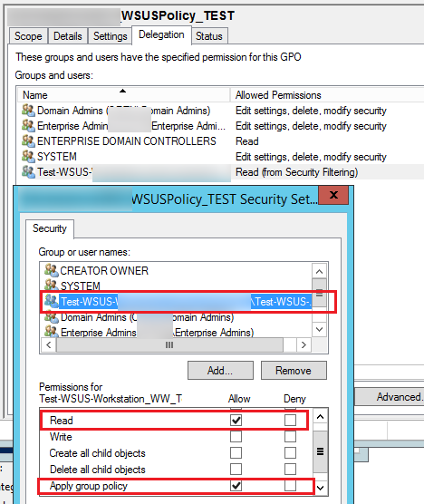Image resolution: width=424 pixels, height=504 pixels.
Task: Click Test-WSUS group icon in security dialog
Action: click(x=52, y=301)
